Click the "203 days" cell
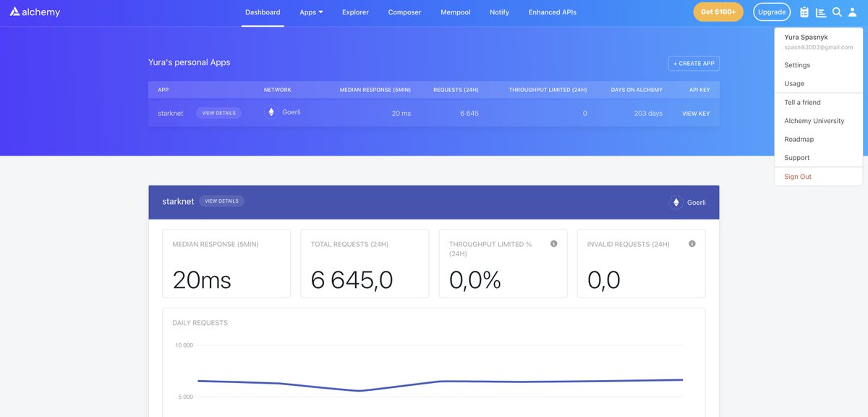 (648, 114)
